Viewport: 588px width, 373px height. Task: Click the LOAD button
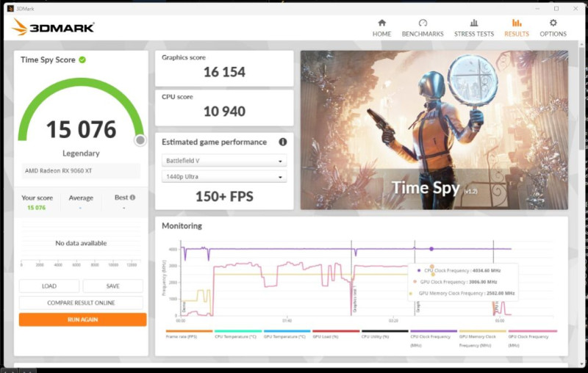tap(49, 286)
